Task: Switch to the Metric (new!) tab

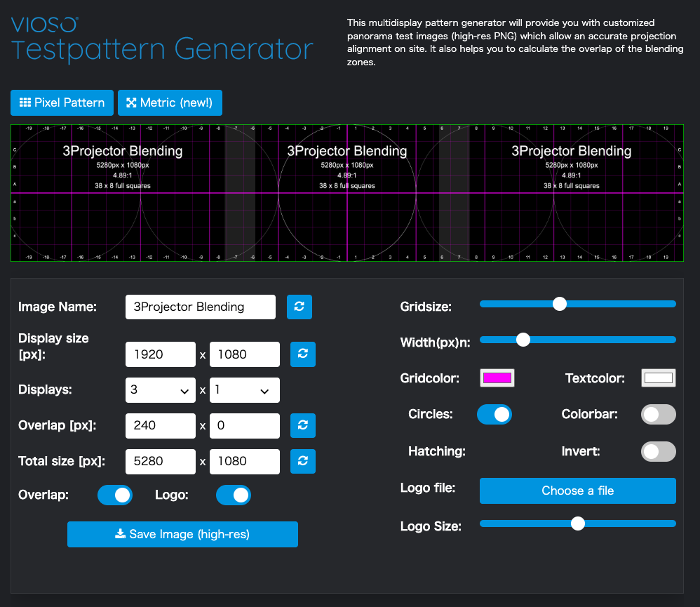Action: point(170,102)
